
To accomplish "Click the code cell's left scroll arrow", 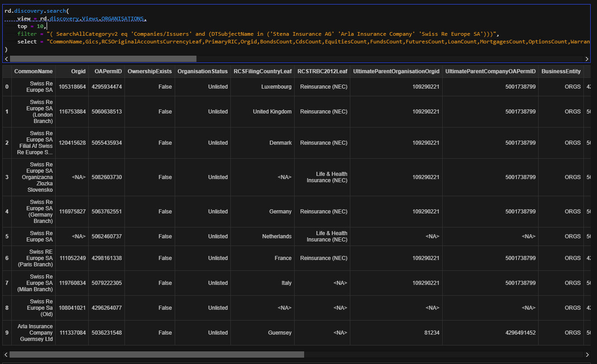I will pos(6,59).
